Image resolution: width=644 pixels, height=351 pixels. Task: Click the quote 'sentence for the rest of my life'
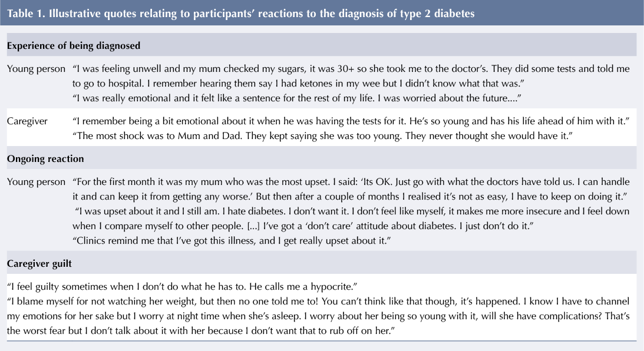tap(297, 98)
